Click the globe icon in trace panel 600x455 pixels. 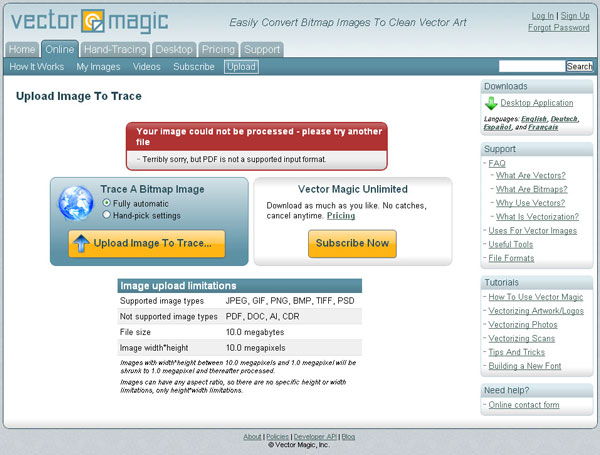point(75,201)
